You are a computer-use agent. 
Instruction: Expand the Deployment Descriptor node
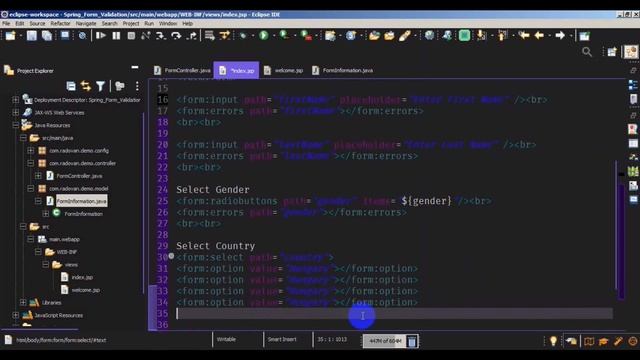16,100
